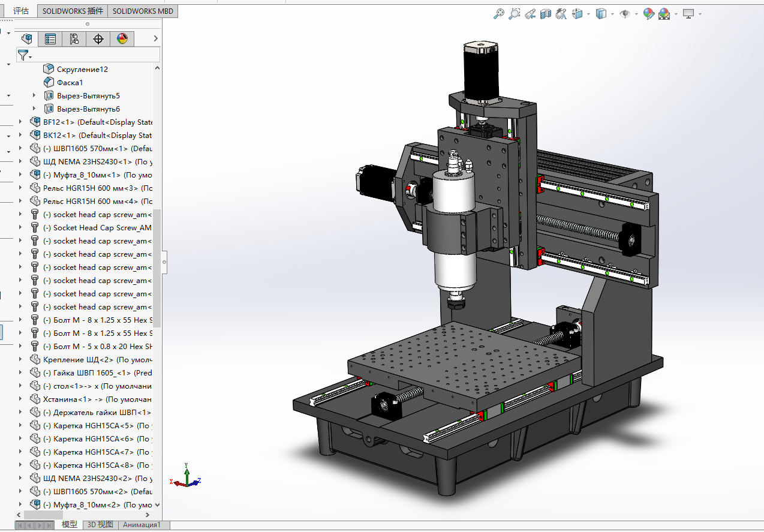Switch to the SOLIDWORKS MBD tab

pos(143,11)
